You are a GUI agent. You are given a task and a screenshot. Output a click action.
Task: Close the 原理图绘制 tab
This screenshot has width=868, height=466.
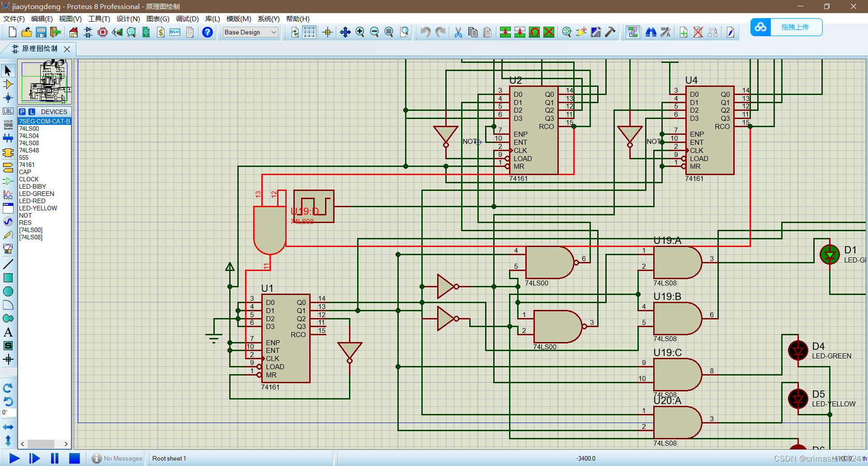[67, 49]
